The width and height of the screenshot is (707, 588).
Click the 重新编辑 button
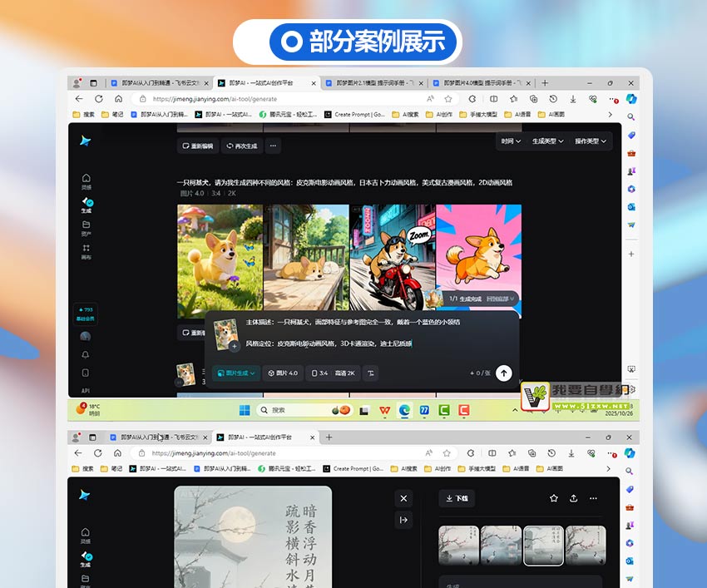click(198, 146)
